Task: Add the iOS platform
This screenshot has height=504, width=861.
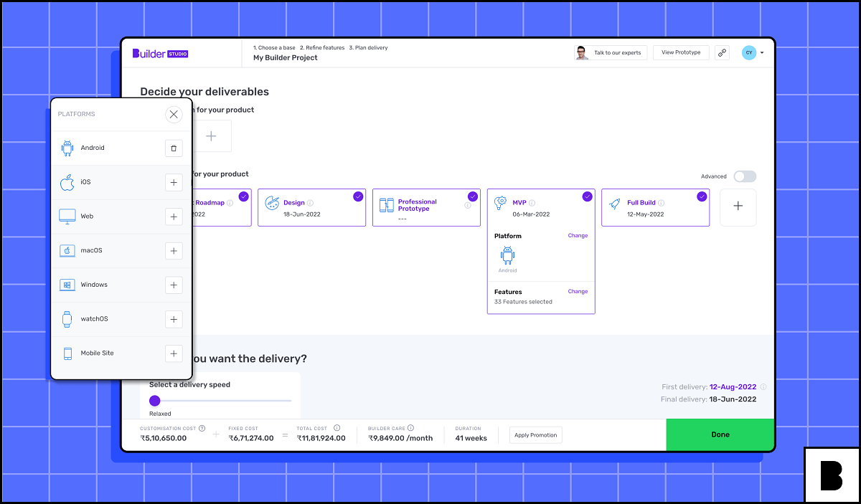Action: 174,182
